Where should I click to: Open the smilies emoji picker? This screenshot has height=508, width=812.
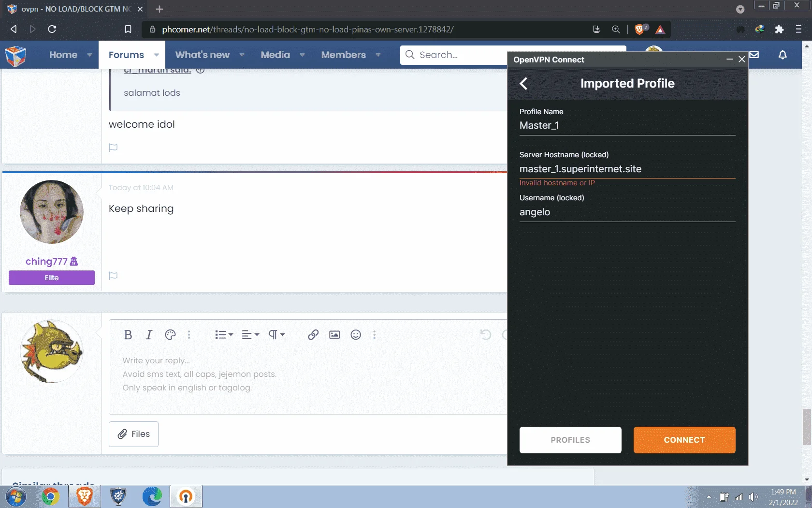(356, 335)
